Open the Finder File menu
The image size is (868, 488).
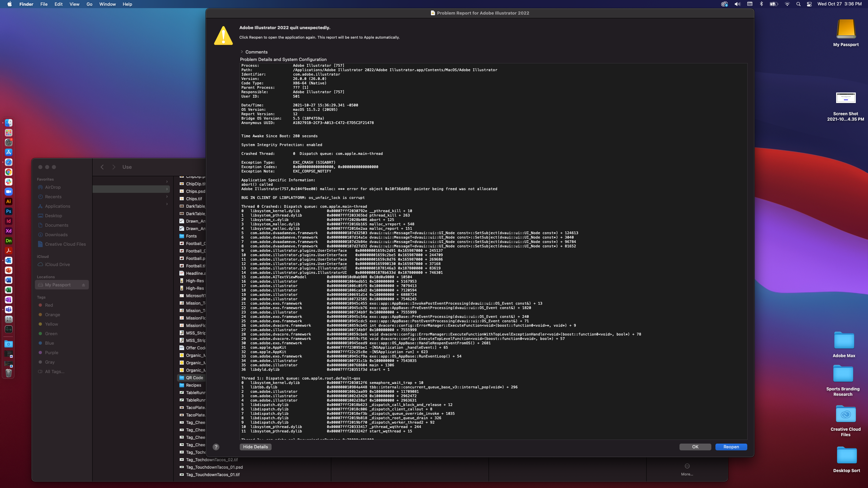(44, 4)
